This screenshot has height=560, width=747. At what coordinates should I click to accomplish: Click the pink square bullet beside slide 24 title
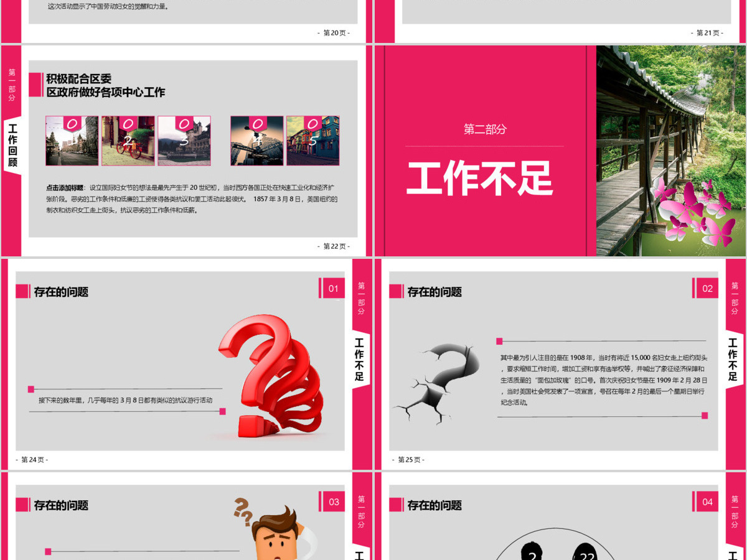tap(23, 292)
